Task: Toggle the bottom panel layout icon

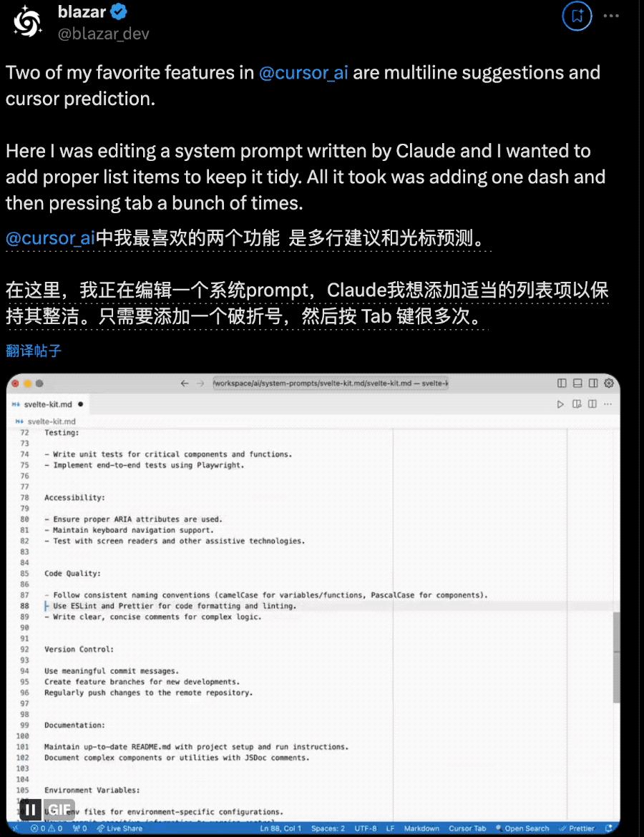Action: tap(577, 383)
